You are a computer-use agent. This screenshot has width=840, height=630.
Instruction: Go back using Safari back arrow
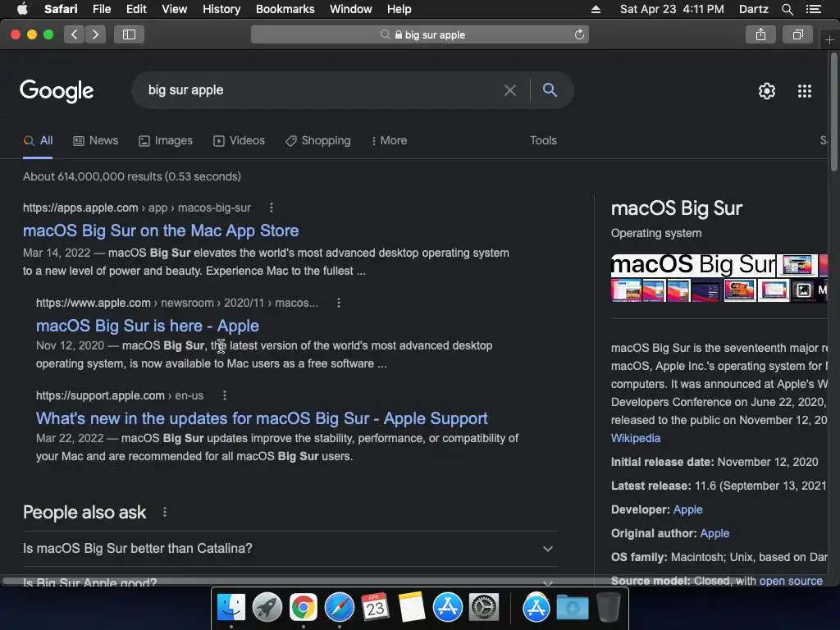pyautogui.click(x=75, y=34)
